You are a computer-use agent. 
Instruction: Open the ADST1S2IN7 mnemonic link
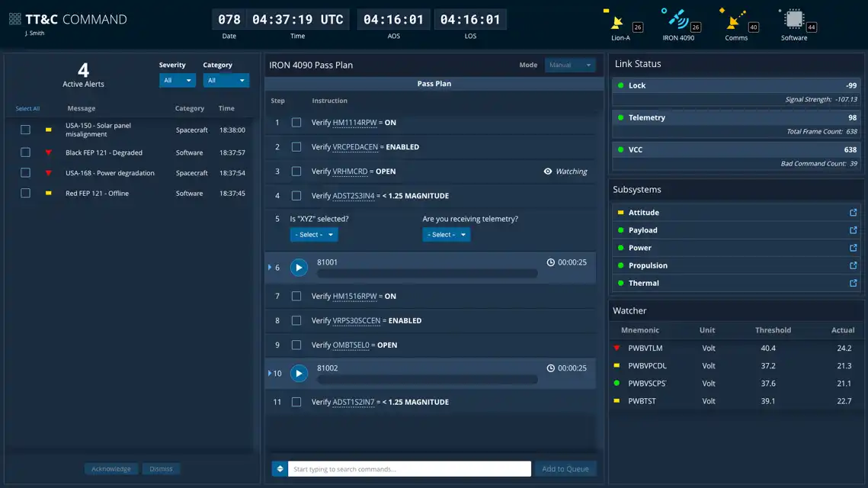[x=353, y=402]
